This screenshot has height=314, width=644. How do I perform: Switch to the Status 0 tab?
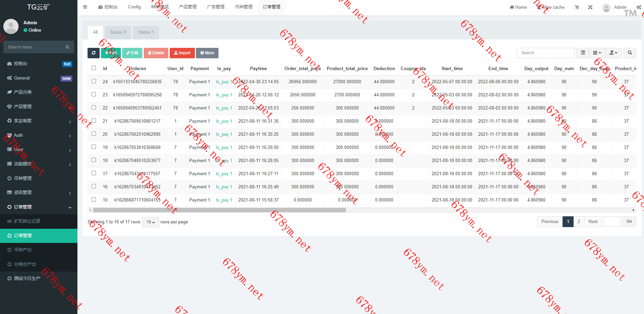pos(117,32)
